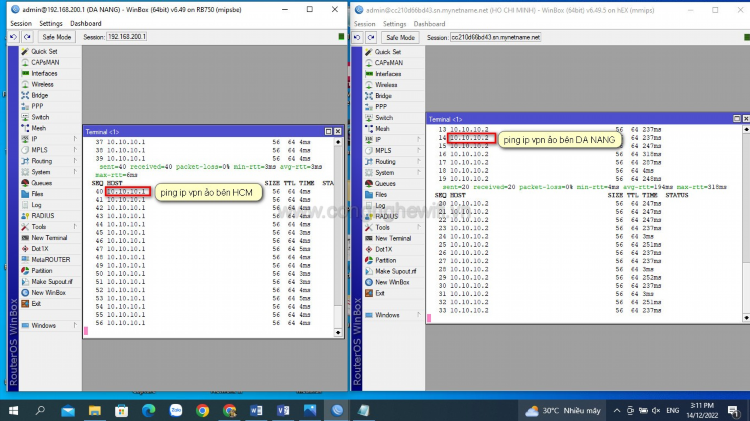Open Dashboard menu in HO CHI MINH WinBox
The width and height of the screenshot is (750, 421).
tap(429, 24)
